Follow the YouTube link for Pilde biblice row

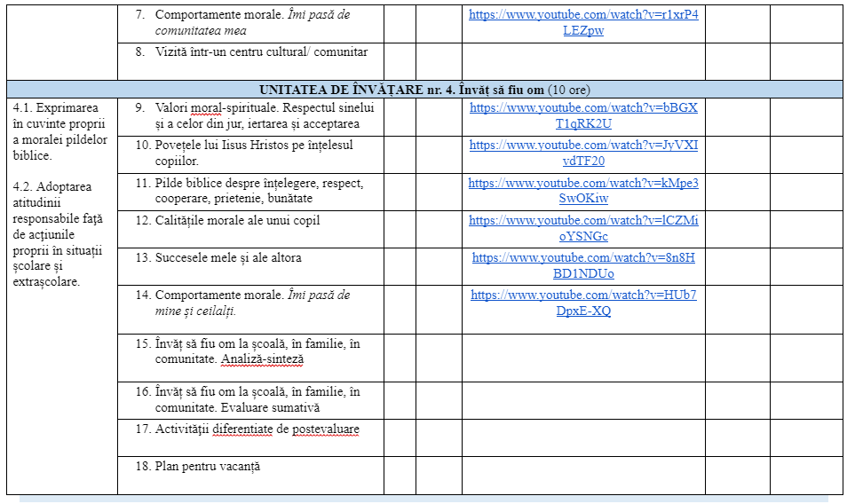(x=582, y=184)
